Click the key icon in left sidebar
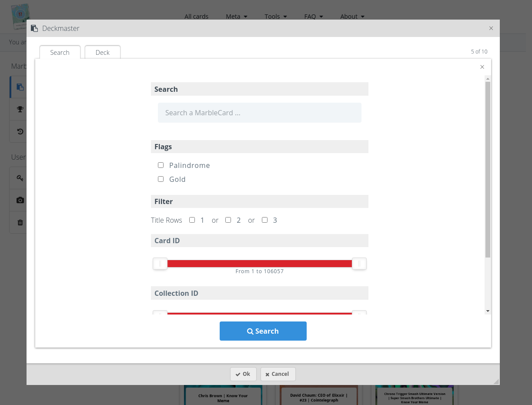This screenshot has height=405, width=532. point(20,178)
